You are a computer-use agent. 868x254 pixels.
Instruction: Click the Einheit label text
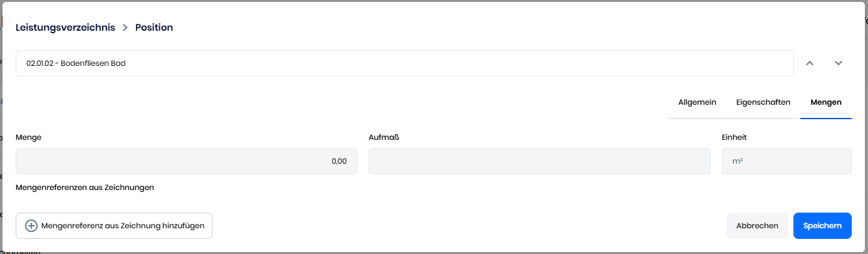tap(735, 137)
